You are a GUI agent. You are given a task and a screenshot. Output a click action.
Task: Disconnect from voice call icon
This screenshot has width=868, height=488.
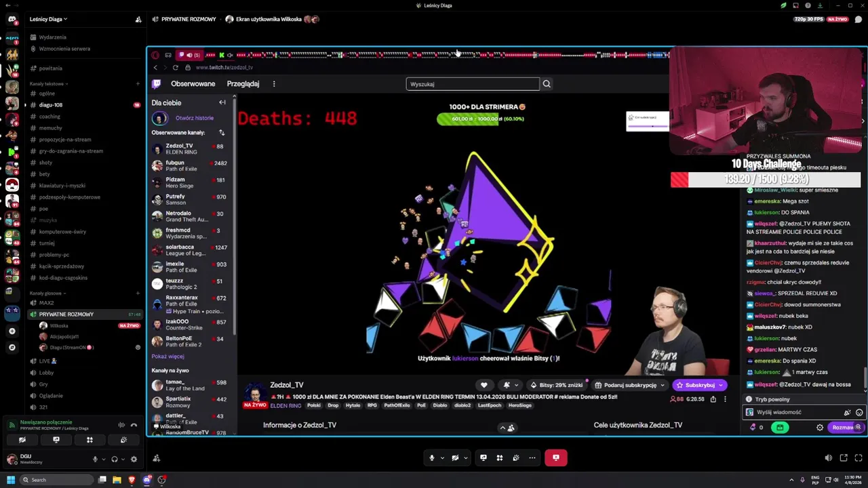pyautogui.click(x=134, y=425)
